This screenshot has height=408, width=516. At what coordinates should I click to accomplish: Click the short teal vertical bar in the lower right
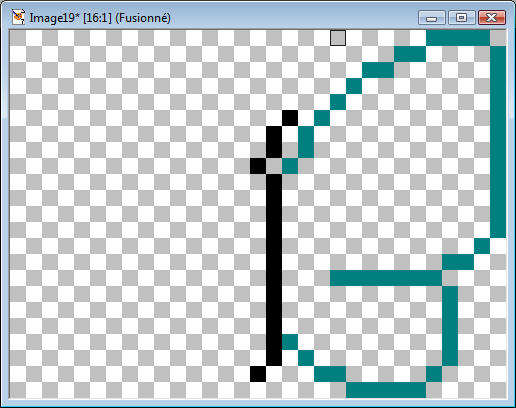[450, 326]
